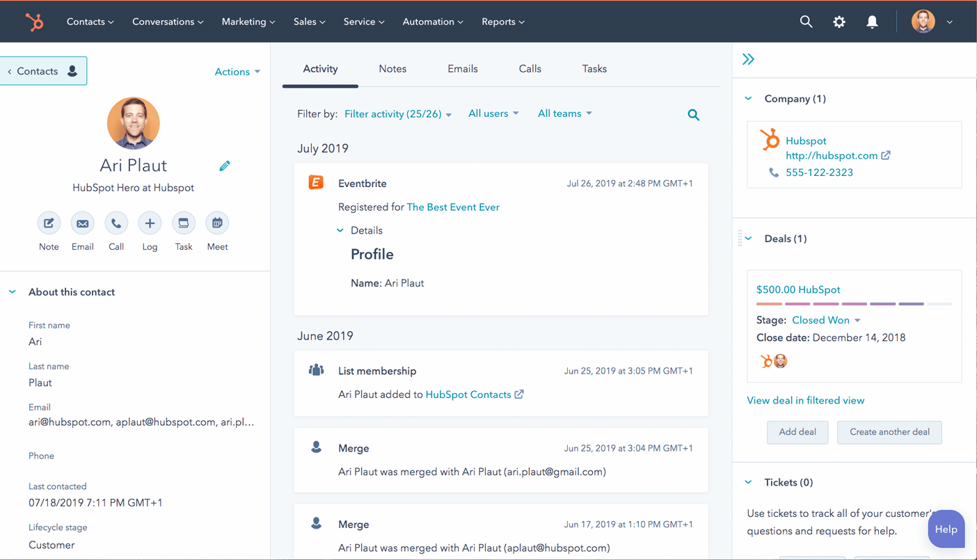Open the Actions menu
This screenshot has height=560, width=977.
(237, 71)
